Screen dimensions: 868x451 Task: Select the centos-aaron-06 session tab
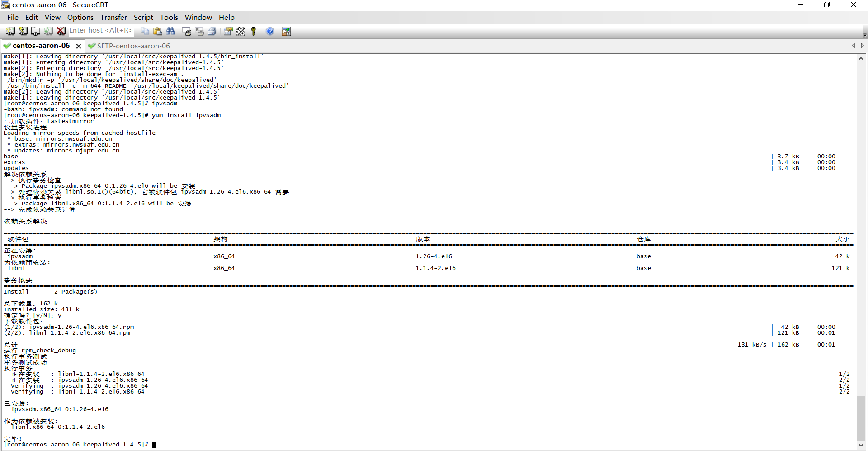coord(41,46)
